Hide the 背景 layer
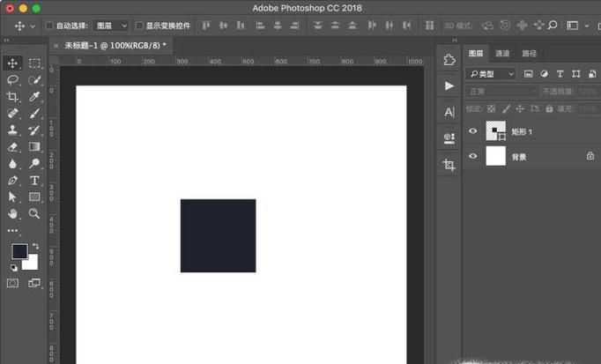The height and width of the screenshot is (364, 601). click(x=473, y=156)
